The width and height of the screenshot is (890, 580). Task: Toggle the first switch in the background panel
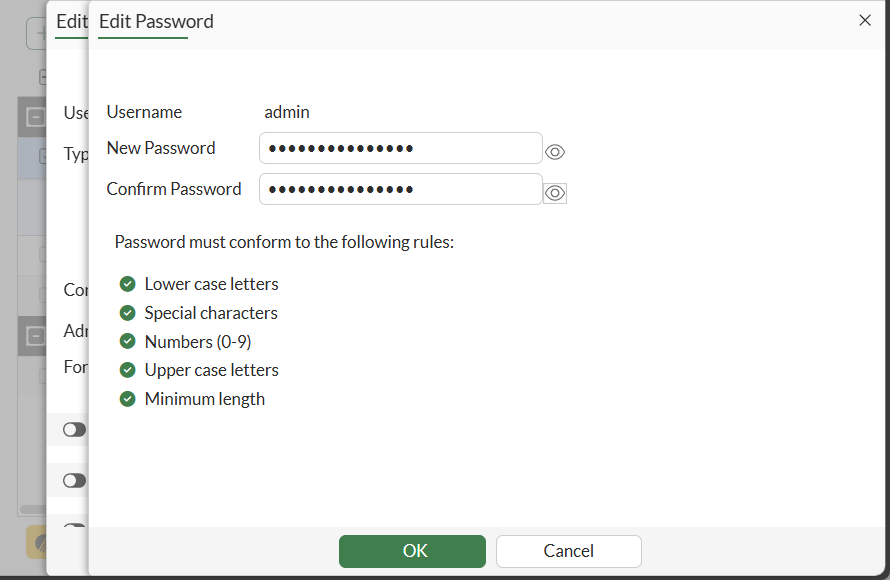74,429
